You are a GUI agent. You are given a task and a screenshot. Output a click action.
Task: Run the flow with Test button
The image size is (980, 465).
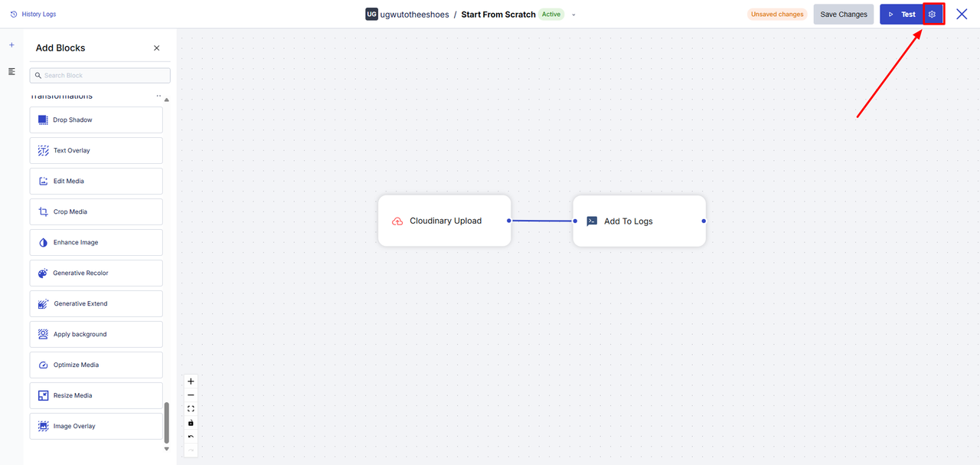901,15
